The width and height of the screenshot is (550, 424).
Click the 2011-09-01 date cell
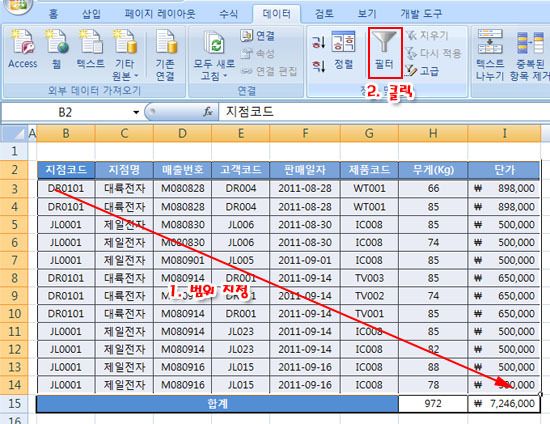coord(305,260)
